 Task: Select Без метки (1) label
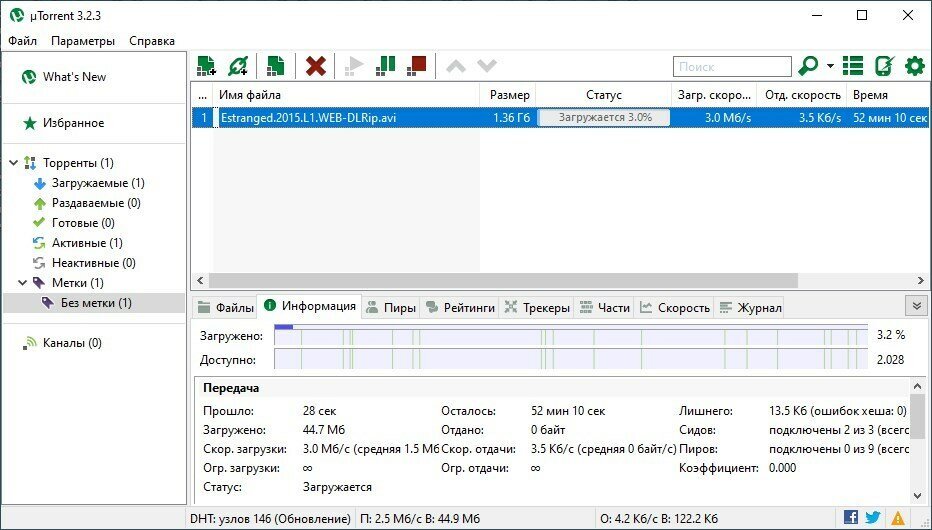[x=94, y=303]
